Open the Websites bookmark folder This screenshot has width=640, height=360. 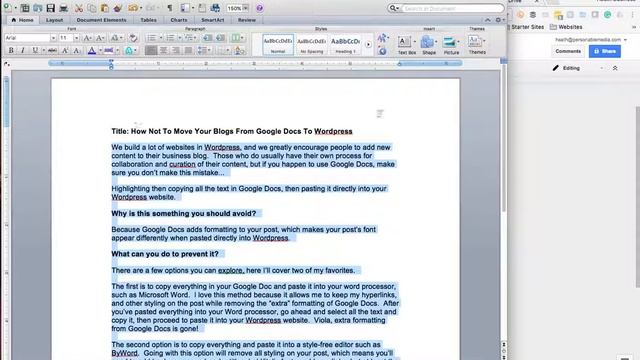click(x=566, y=27)
